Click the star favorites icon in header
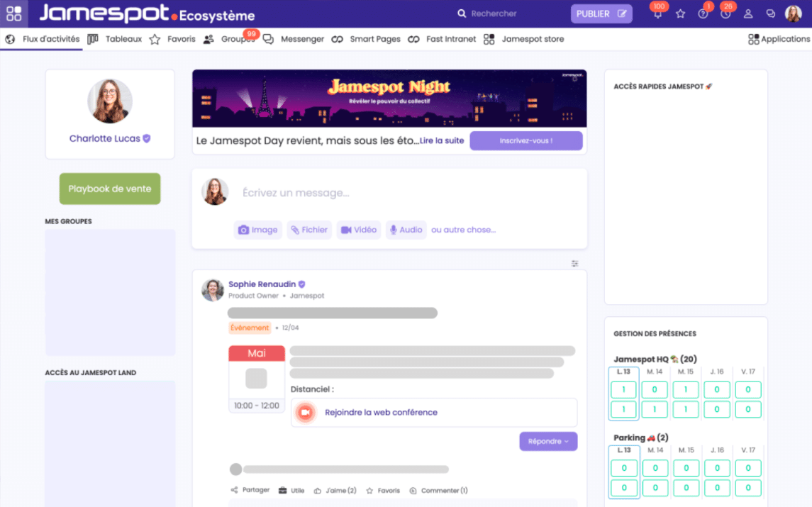Image resolution: width=812 pixels, height=507 pixels. [x=680, y=13]
